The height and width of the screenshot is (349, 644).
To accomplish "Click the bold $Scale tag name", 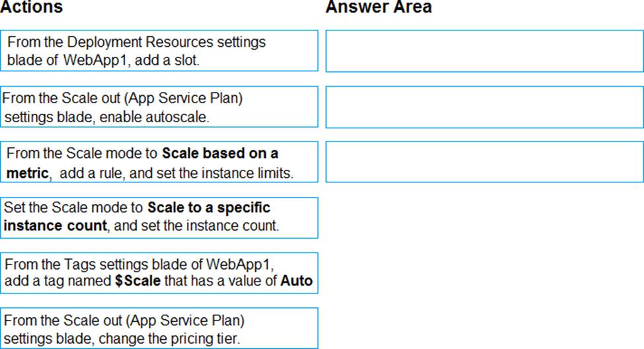I will point(138,281).
